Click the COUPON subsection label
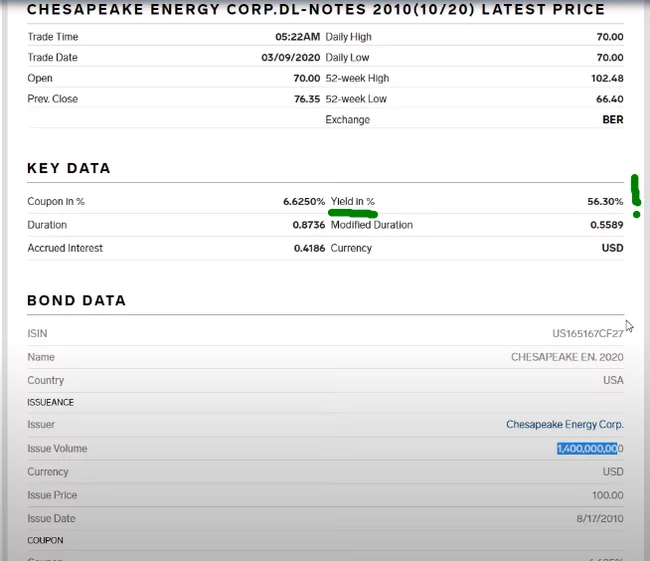The height and width of the screenshot is (561, 650). click(x=46, y=541)
